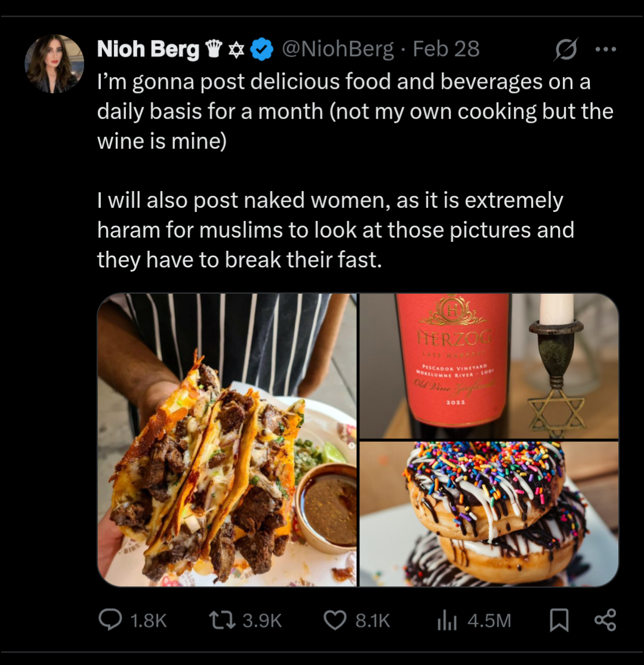
Task: Click the blue verified checkmark badge
Action: click(261, 49)
